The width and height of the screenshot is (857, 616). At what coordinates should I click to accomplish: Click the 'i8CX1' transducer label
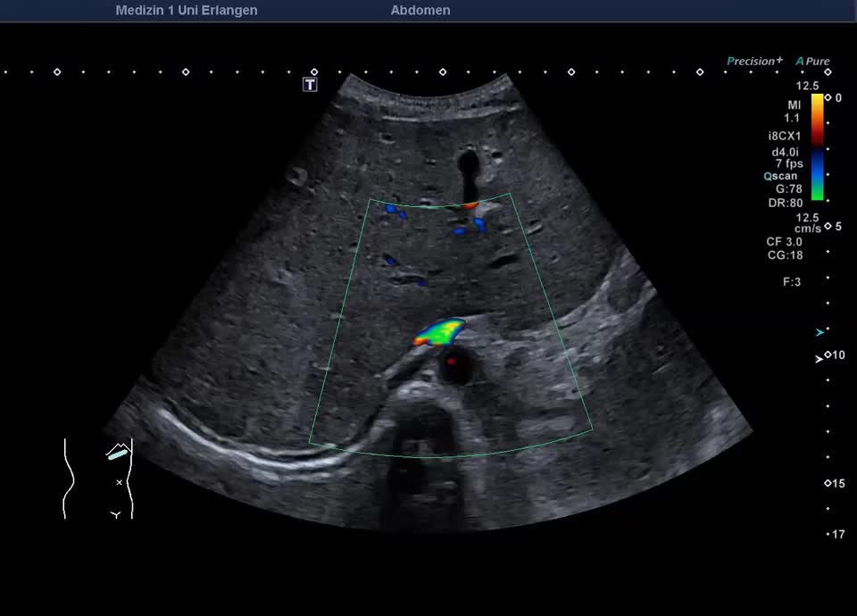pyautogui.click(x=785, y=136)
